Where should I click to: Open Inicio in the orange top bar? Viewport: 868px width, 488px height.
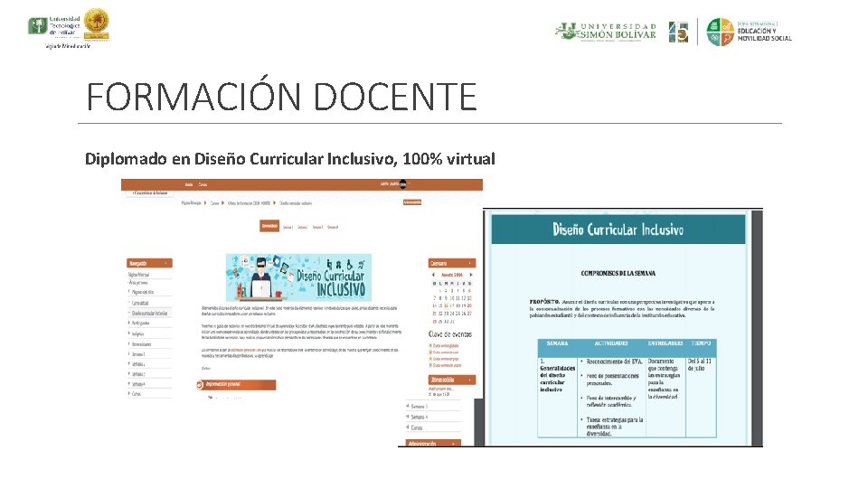[x=189, y=184]
